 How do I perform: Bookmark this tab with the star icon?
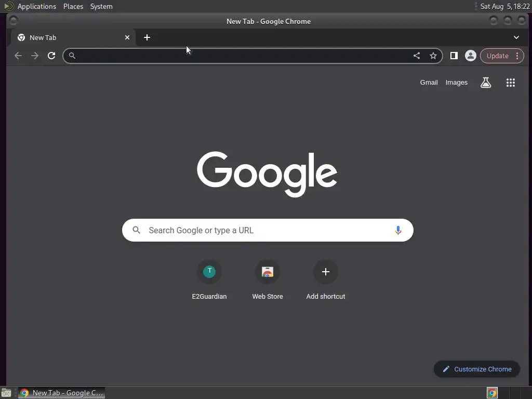tap(433, 56)
